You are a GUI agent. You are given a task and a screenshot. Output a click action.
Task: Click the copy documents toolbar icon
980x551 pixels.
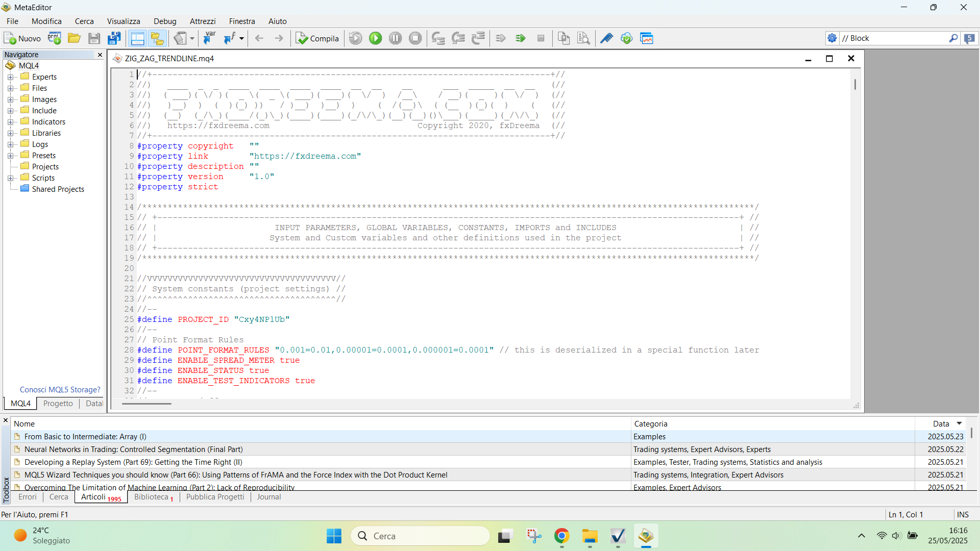[563, 38]
